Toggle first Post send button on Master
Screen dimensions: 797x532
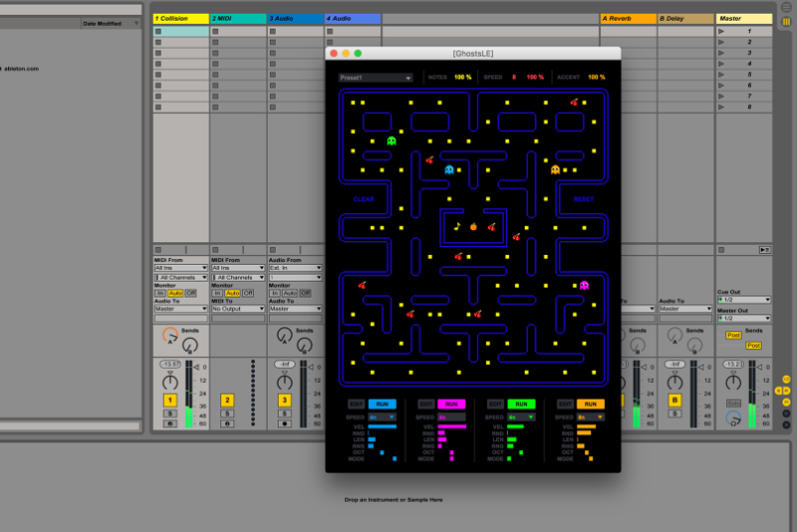733,335
